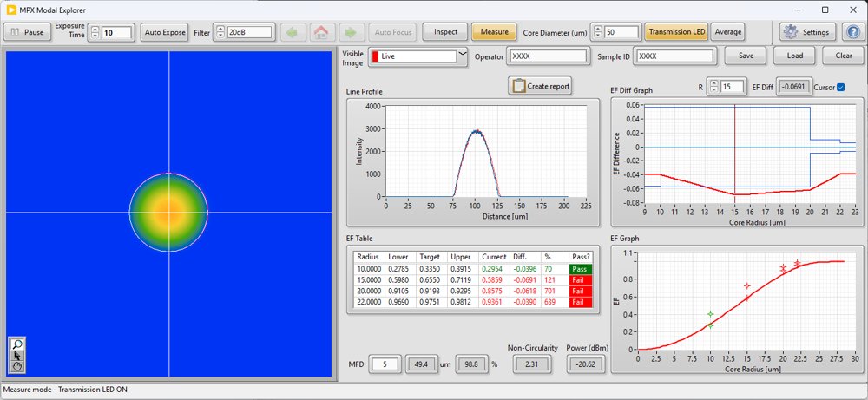Click the Line Profile intensity peak
868x400 pixels.
(x=476, y=132)
